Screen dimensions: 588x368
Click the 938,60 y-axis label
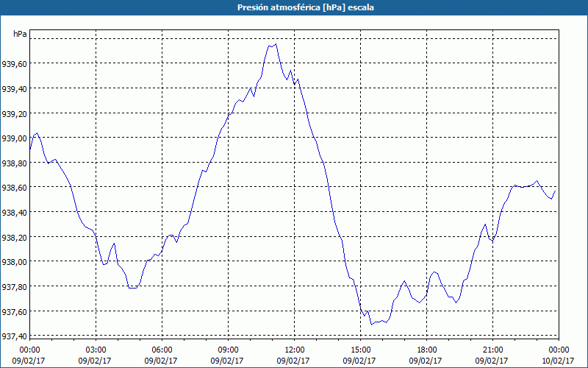click(x=14, y=188)
